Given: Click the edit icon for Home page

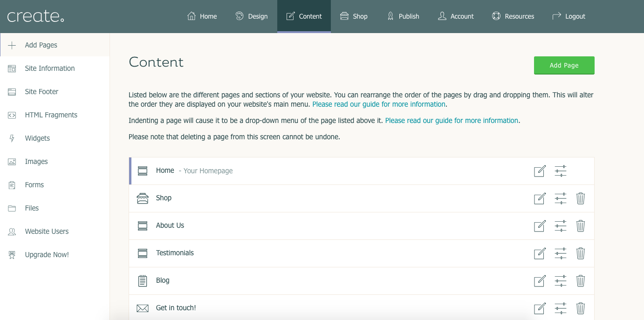Looking at the screenshot, I should click(x=540, y=171).
